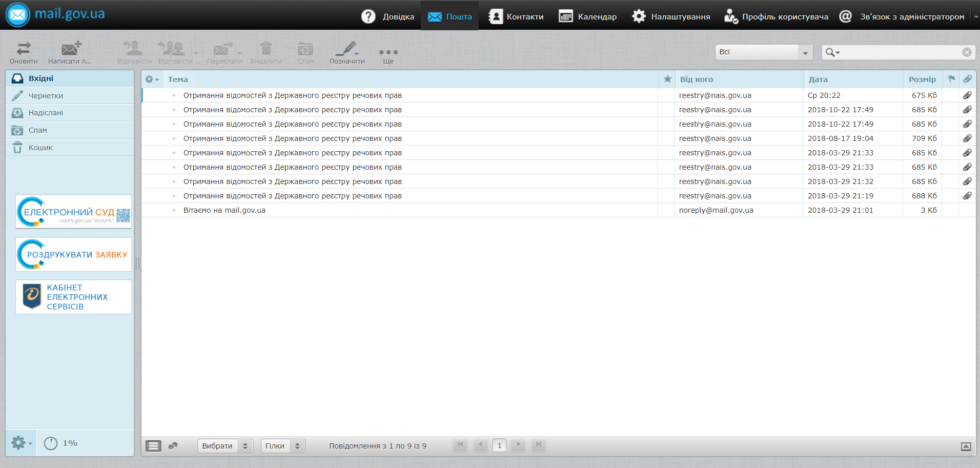Open the Вітаємо на mail.gov.ua message
This screenshot has height=468, width=980.
tap(224, 210)
